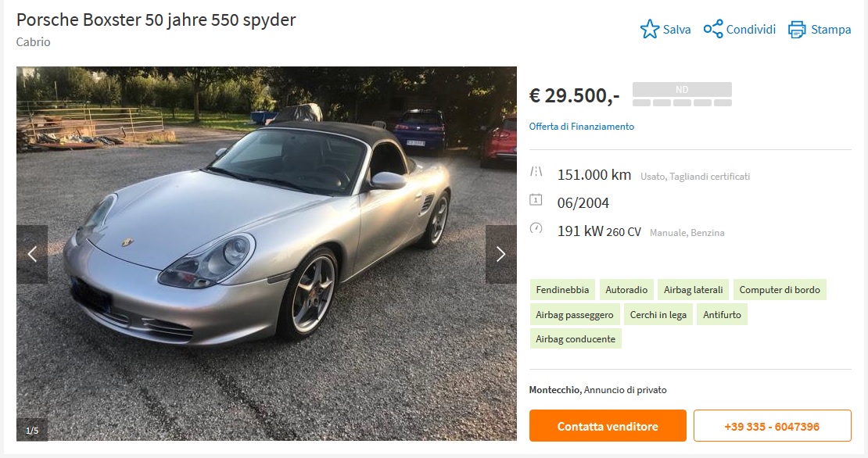
Task: Select the Fendinebbia feature tag
Action: (562, 290)
